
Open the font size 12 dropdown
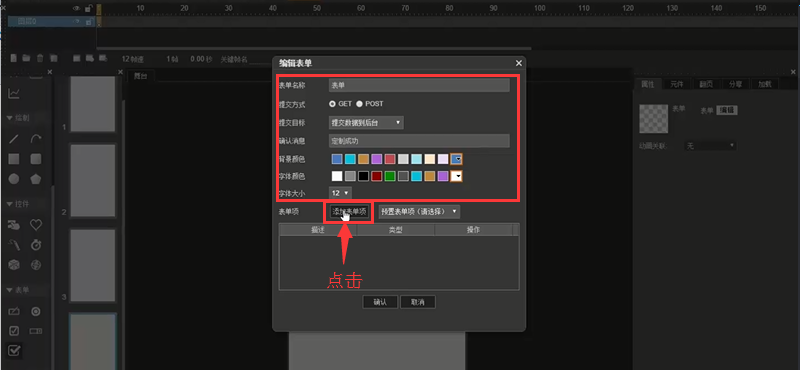coord(340,193)
